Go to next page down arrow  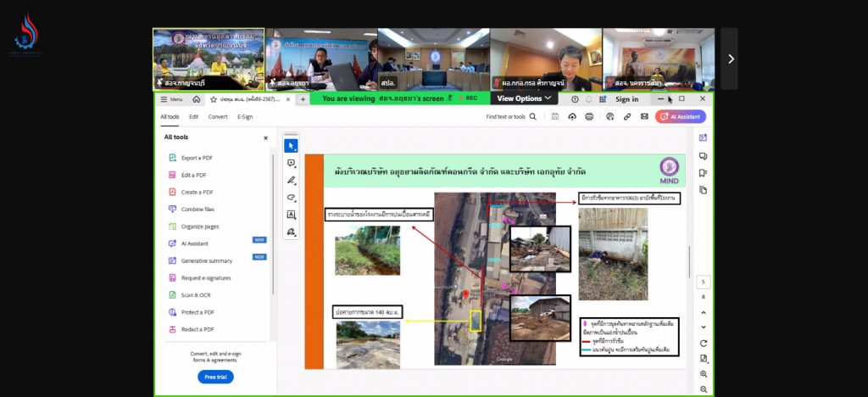point(703,327)
